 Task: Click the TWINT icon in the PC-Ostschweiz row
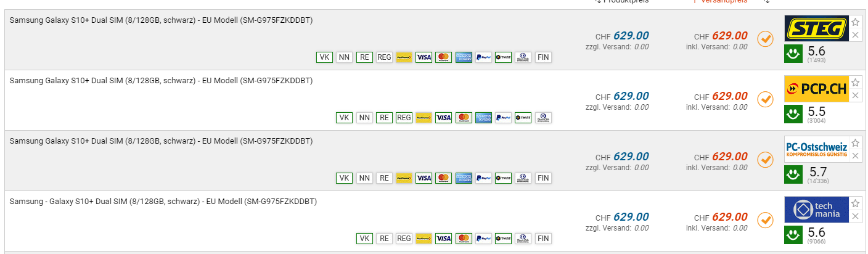pyautogui.click(x=503, y=178)
